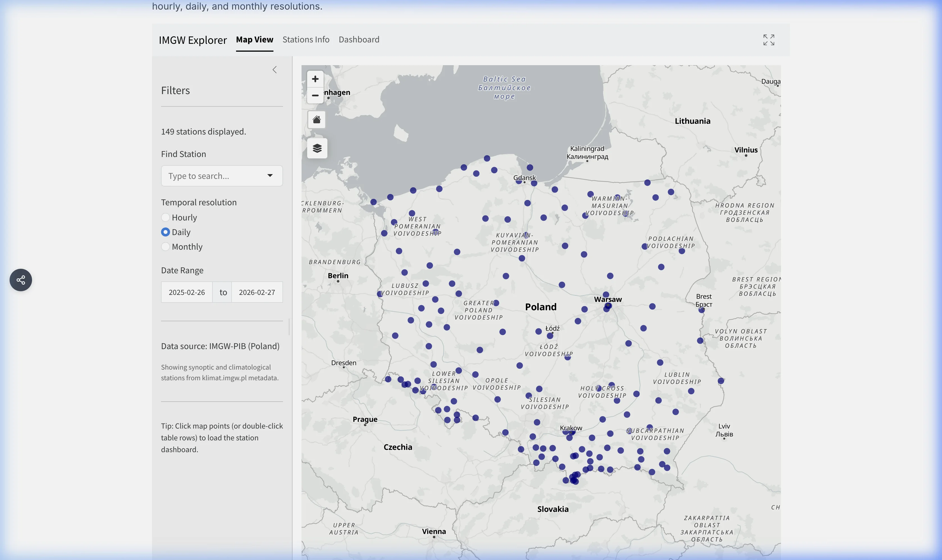Image resolution: width=942 pixels, height=560 pixels.
Task: Keep Daily resolution selected
Action: [165, 232]
